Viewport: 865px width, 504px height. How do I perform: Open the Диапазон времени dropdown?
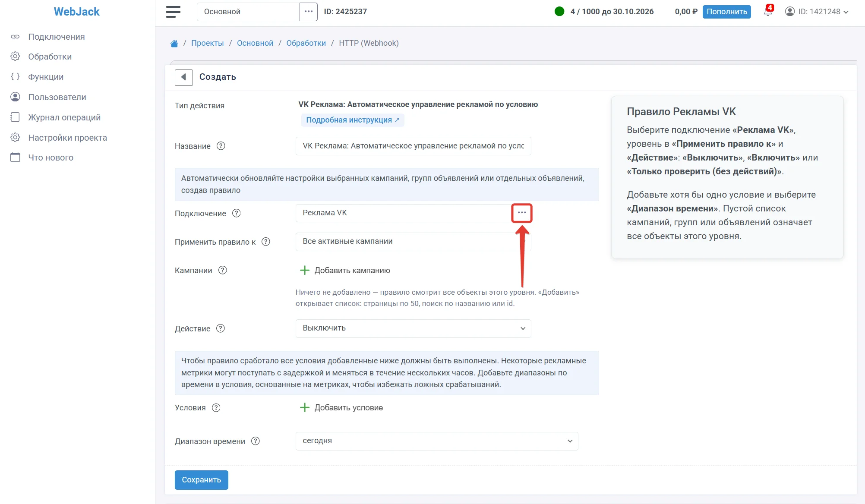click(x=436, y=441)
